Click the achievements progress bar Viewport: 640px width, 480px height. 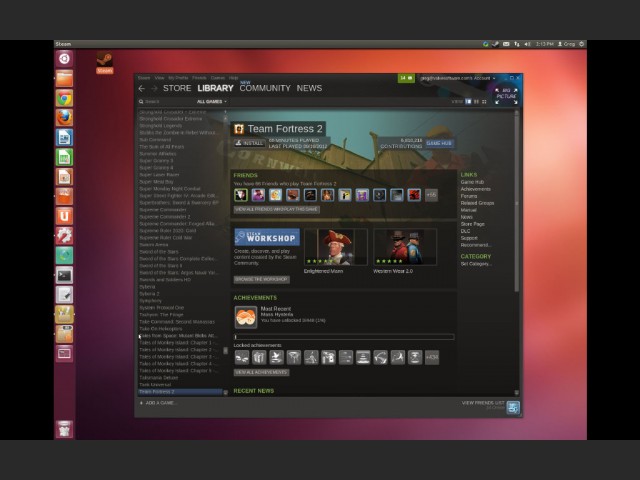tap(344, 337)
